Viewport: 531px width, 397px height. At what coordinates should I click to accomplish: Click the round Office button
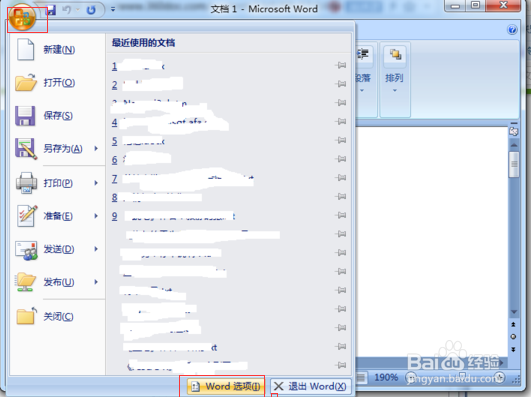point(22,18)
